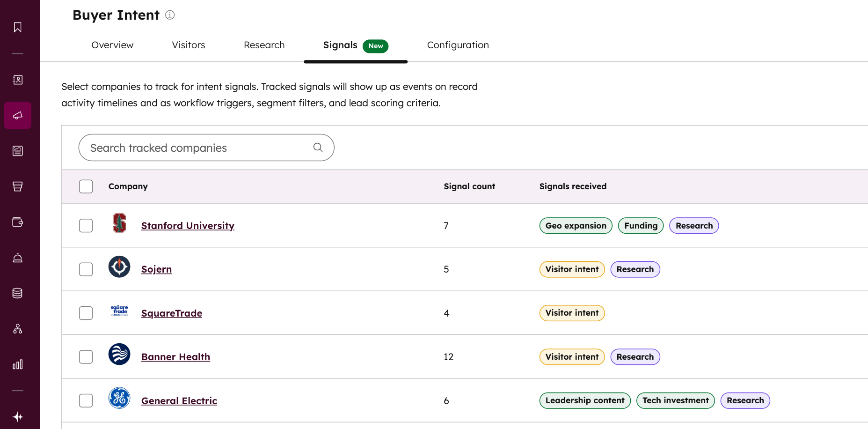The width and height of the screenshot is (868, 429).
Task: Open workflows via the node-connection icon
Action: click(x=17, y=328)
